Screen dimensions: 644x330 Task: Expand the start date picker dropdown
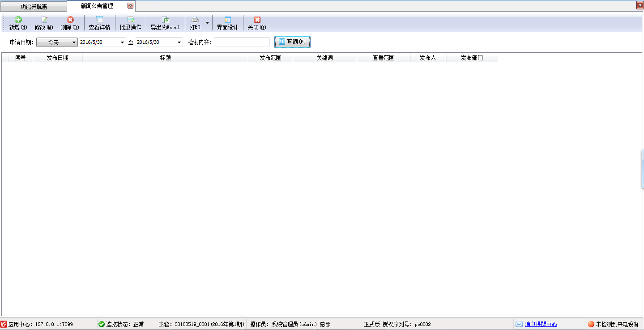[122, 42]
